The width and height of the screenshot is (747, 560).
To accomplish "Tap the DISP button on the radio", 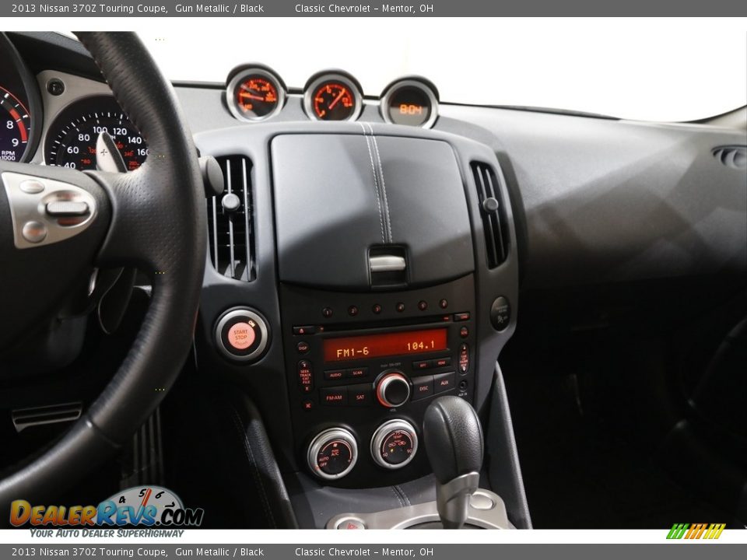I will click(x=303, y=347).
